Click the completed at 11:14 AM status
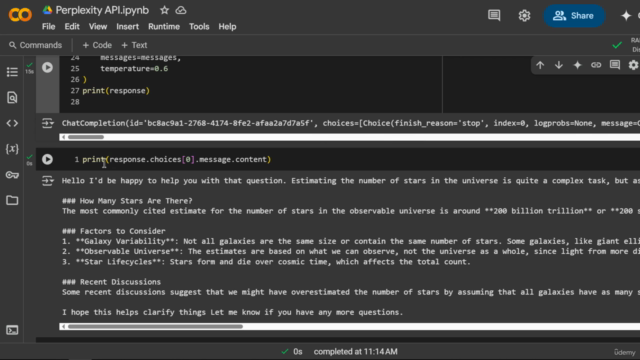Image resolution: width=640 pixels, height=360 pixels. [x=355, y=351]
